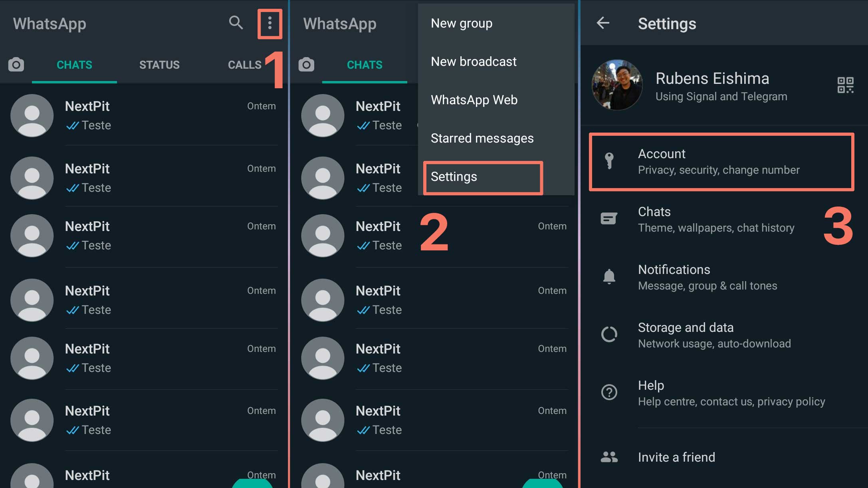Click the Storage and data circle icon
Screen dimensions: 868x488
pos(609,334)
